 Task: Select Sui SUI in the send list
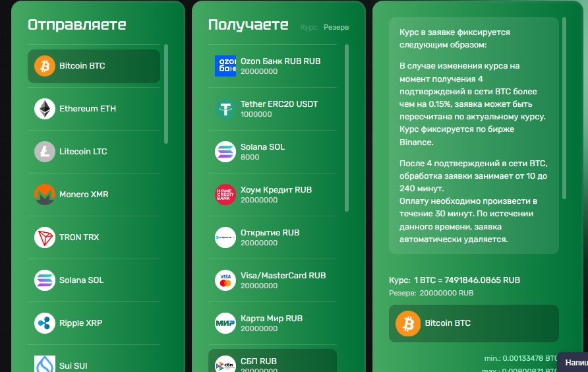(94, 361)
